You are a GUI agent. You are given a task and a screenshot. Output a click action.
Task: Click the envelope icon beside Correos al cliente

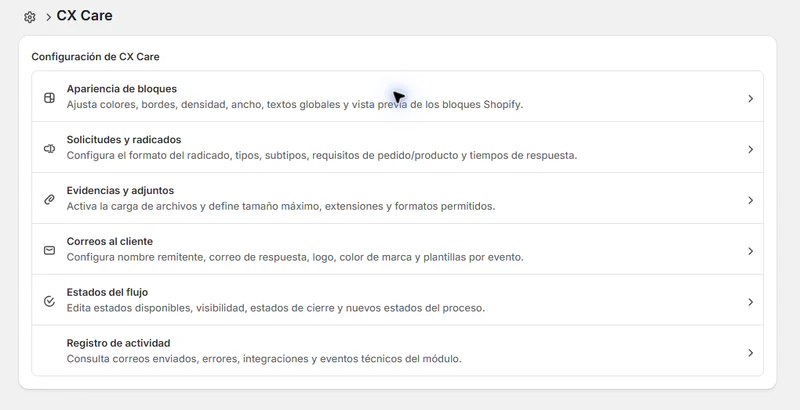pyautogui.click(x=49, y=250)
